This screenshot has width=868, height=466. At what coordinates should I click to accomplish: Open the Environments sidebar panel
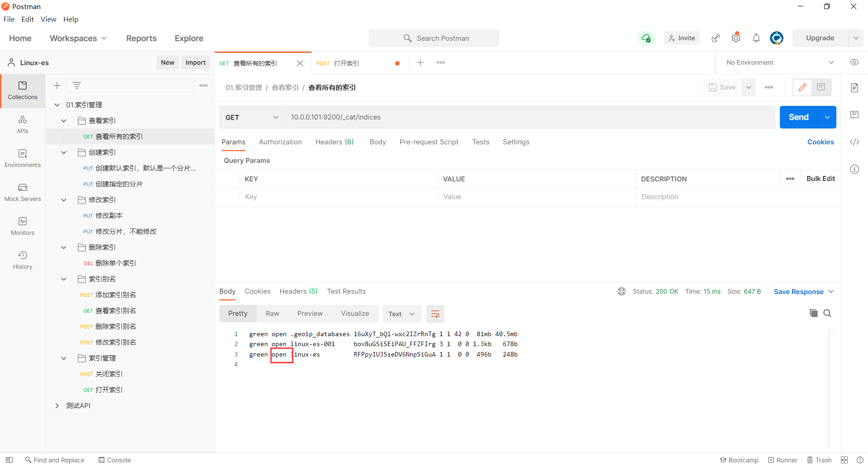(x=23, y=158)
